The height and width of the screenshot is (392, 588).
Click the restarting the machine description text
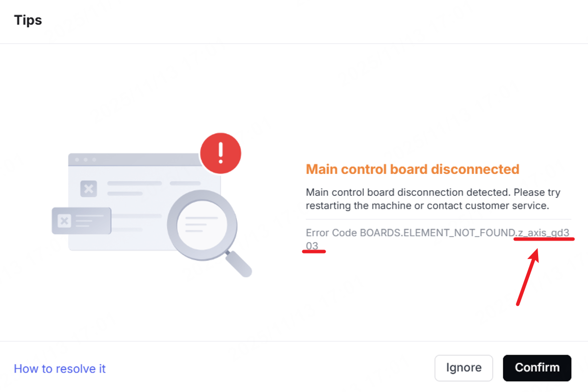tap(427, 206)
